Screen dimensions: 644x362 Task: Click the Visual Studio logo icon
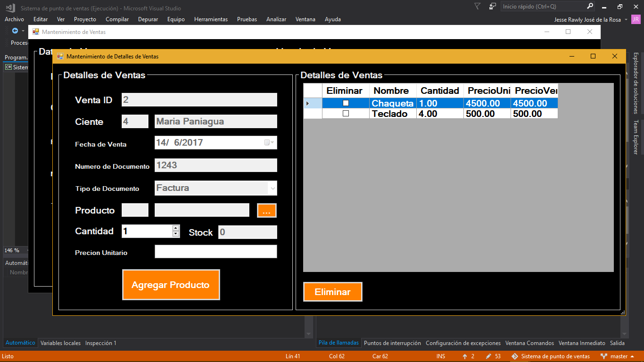[9, 7]
